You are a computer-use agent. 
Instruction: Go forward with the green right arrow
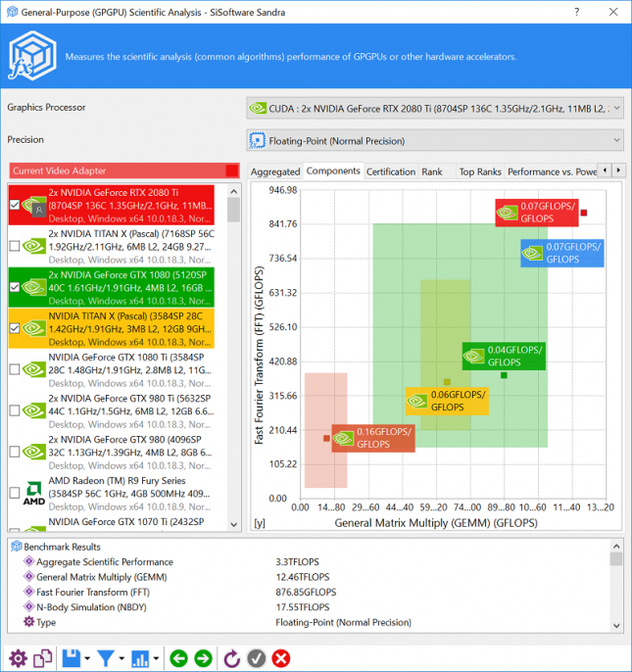[203, 658]
